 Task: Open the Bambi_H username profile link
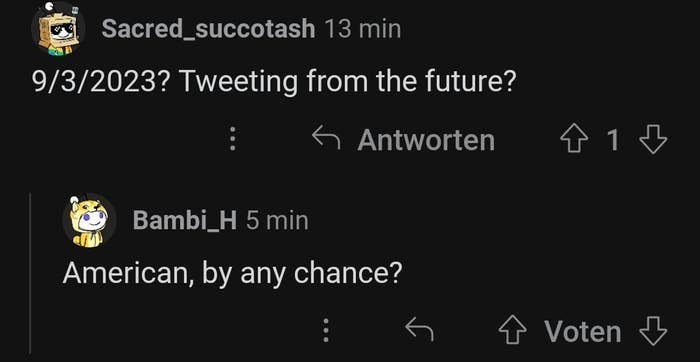pos(184,220)
